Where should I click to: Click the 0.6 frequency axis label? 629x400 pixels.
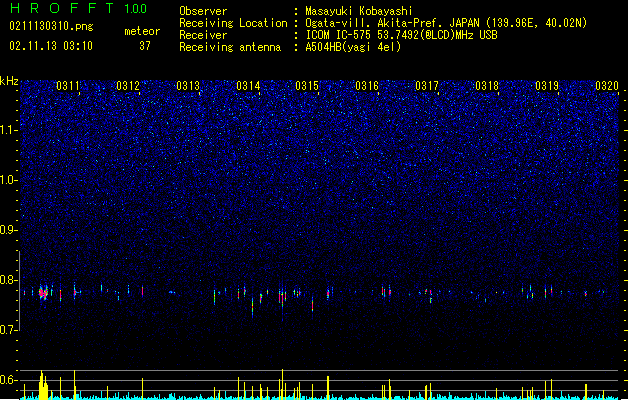point(8,380)
